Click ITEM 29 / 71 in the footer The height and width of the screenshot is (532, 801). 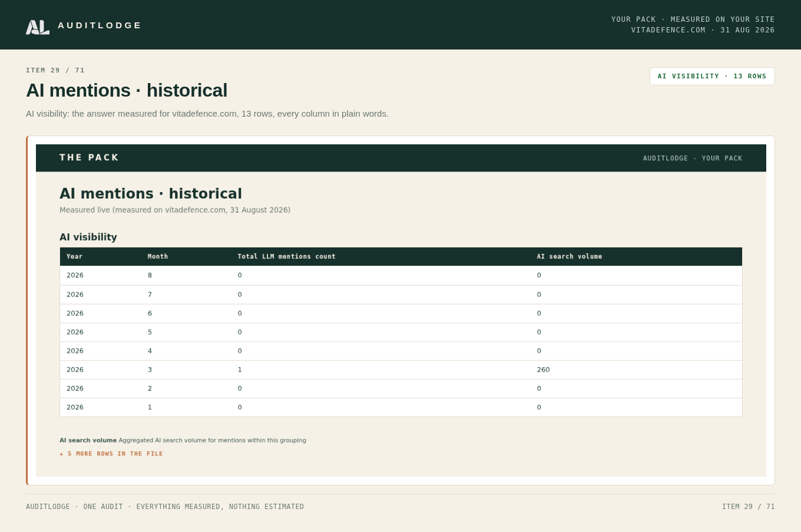pyautogui.click(x=749, y=507)
